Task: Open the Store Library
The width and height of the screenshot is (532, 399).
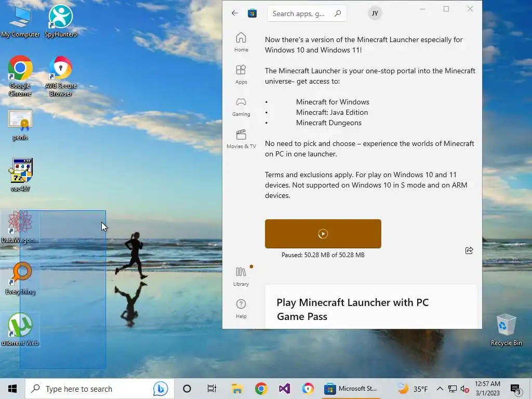Action: tap(241, 276)
